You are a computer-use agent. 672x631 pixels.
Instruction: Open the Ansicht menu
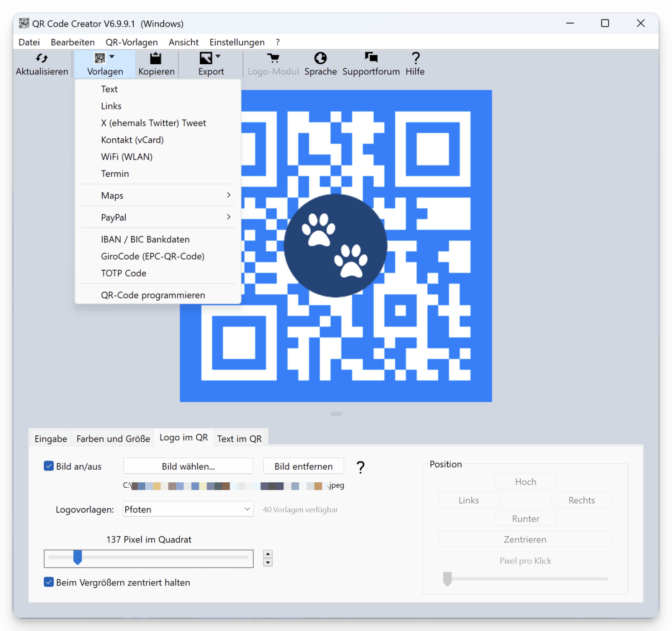184,42
